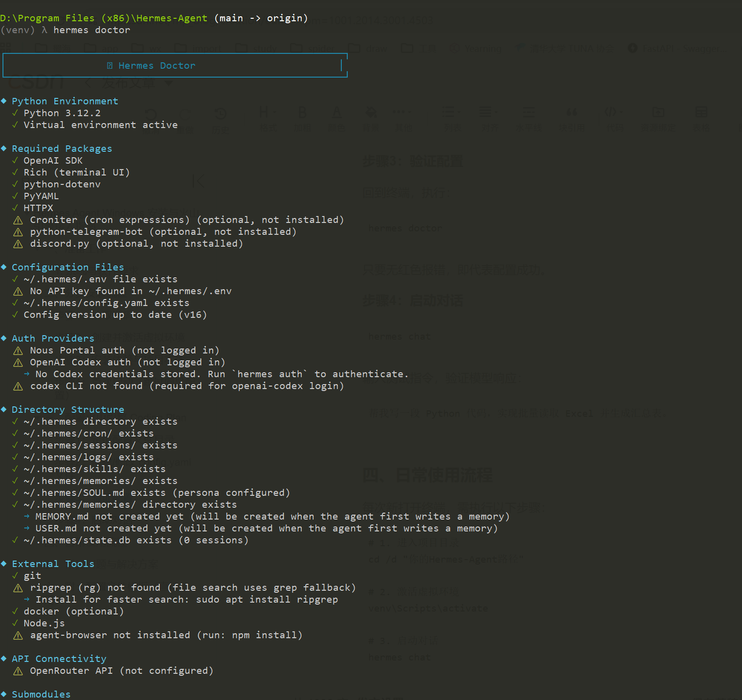Click the 'Required Packages' section heading
742x700 pixels.
pos(62,149)
